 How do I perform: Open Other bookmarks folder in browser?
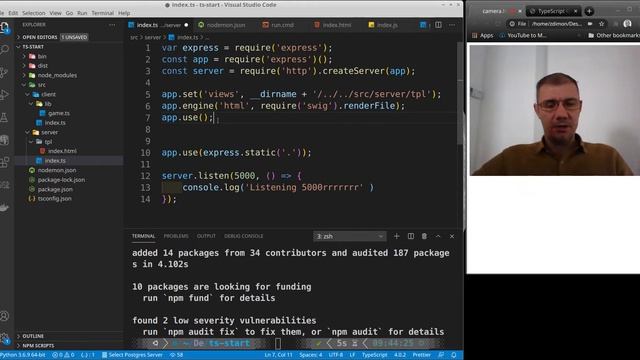(x=614, y=36)
